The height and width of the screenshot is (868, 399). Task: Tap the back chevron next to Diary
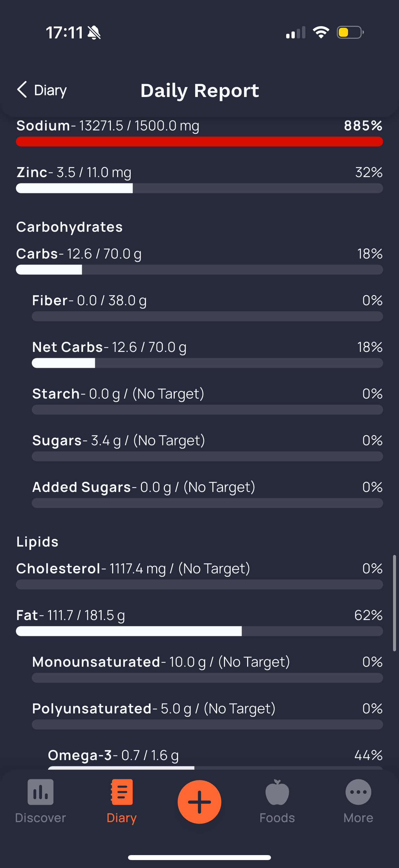22,90
